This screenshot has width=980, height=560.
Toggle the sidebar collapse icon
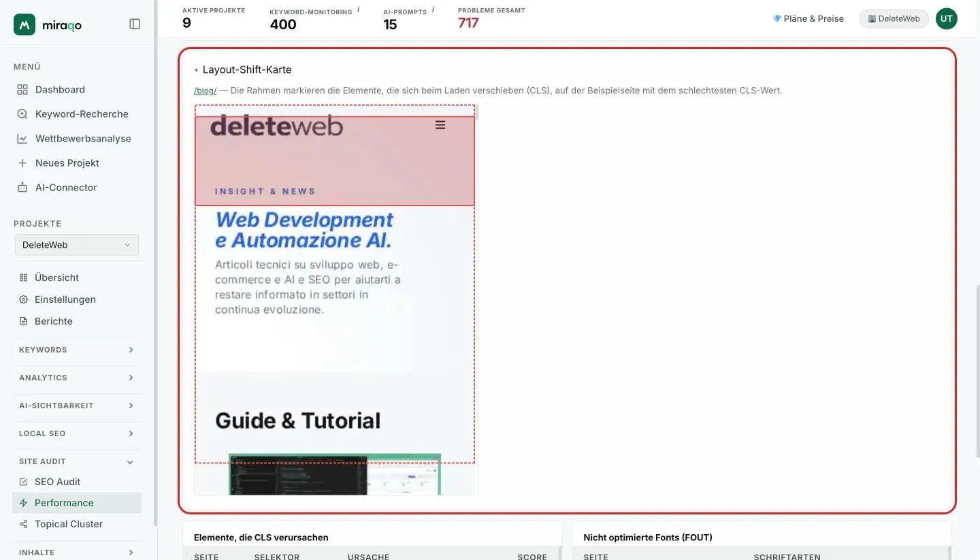click(135, 24)
